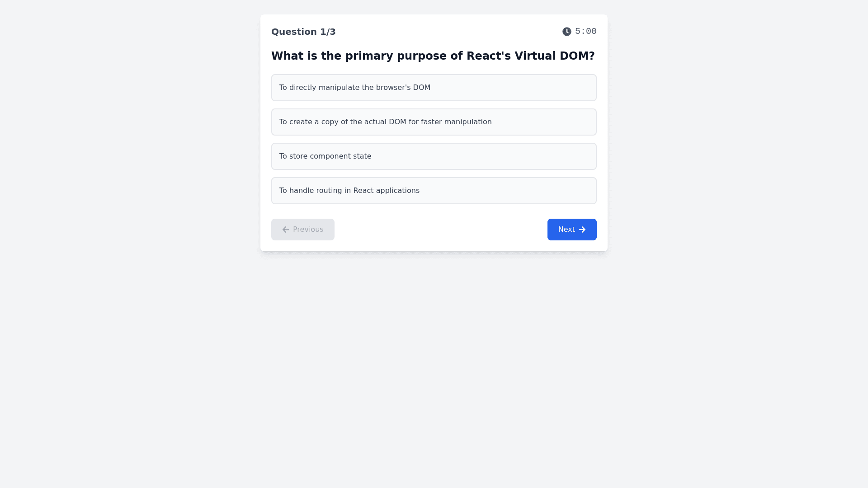Image resolution: width=868 pixels, height=488 pixels.
Task: Click the gray page background below the card
Action: [434, 361]
